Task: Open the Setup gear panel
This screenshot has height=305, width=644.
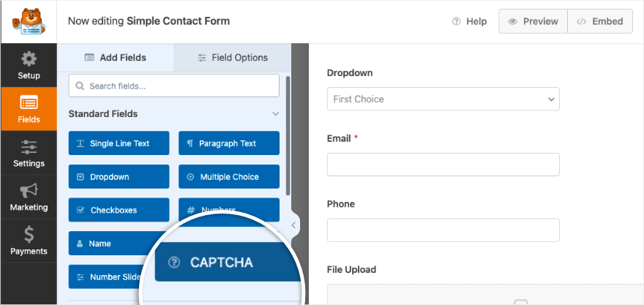Action: [x=29, y=65]
